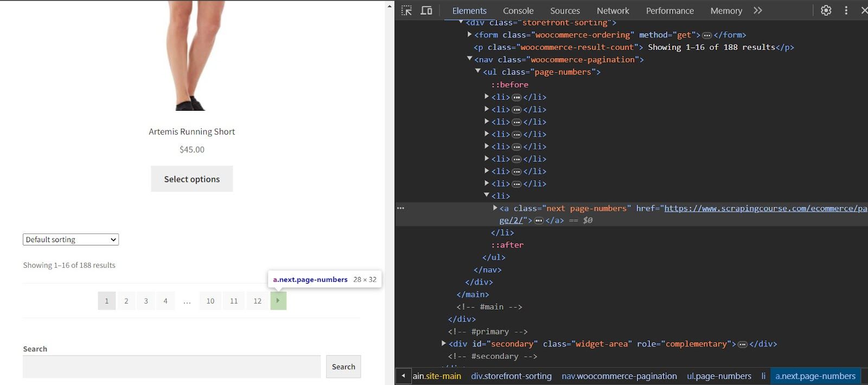Open the Network tab
The image size is (868, 385).
(x=613, y=10)
